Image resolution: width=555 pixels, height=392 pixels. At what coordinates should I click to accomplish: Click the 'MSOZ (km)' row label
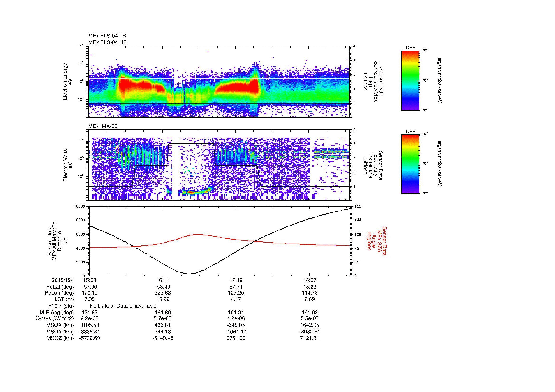[60, 338]
